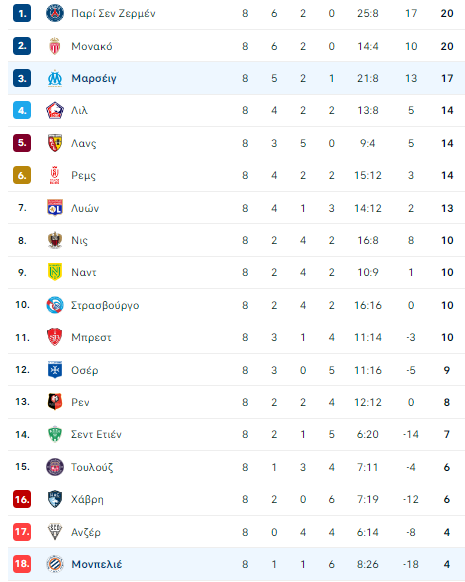Click the Lyon OL crest

55,207
